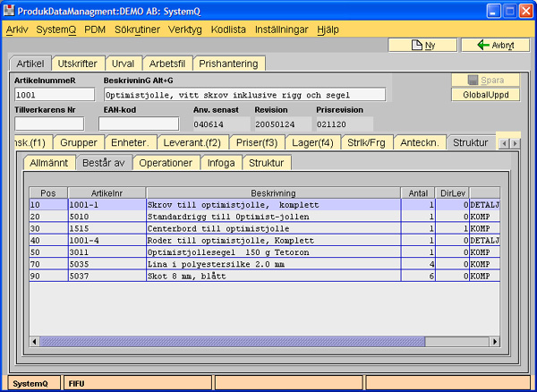Open the Arkiv menu
Screen dimensions: 537x392
coord(17,30)
